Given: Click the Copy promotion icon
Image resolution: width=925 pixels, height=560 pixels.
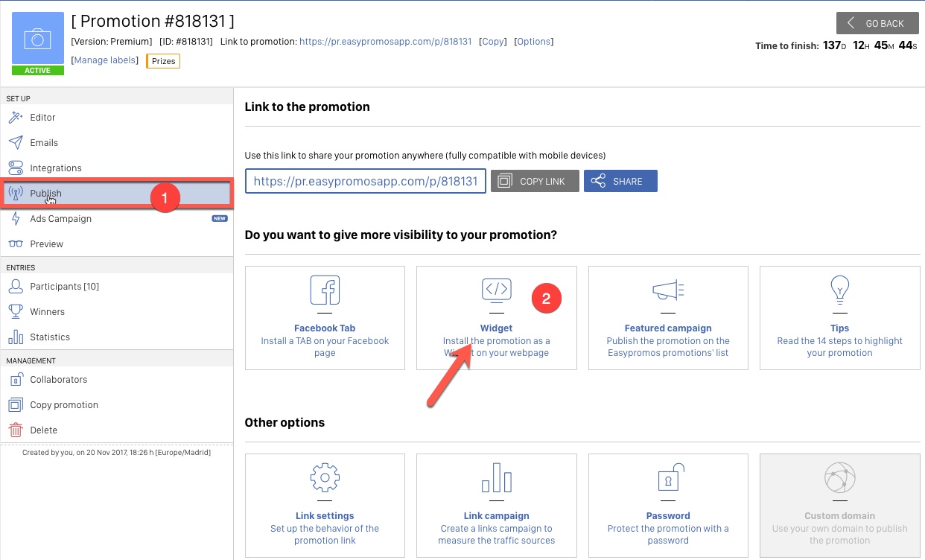Looking at the screenshot, I should coord(16,405).
